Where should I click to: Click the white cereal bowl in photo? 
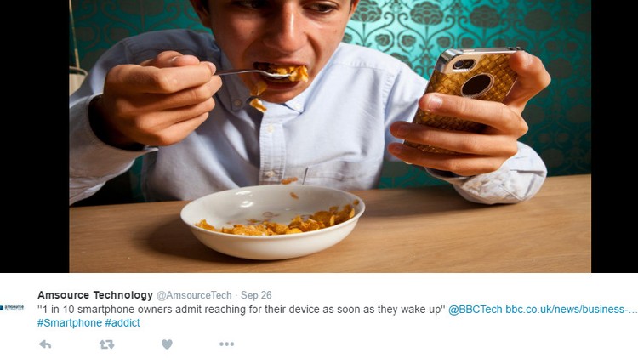coord(272,222)
